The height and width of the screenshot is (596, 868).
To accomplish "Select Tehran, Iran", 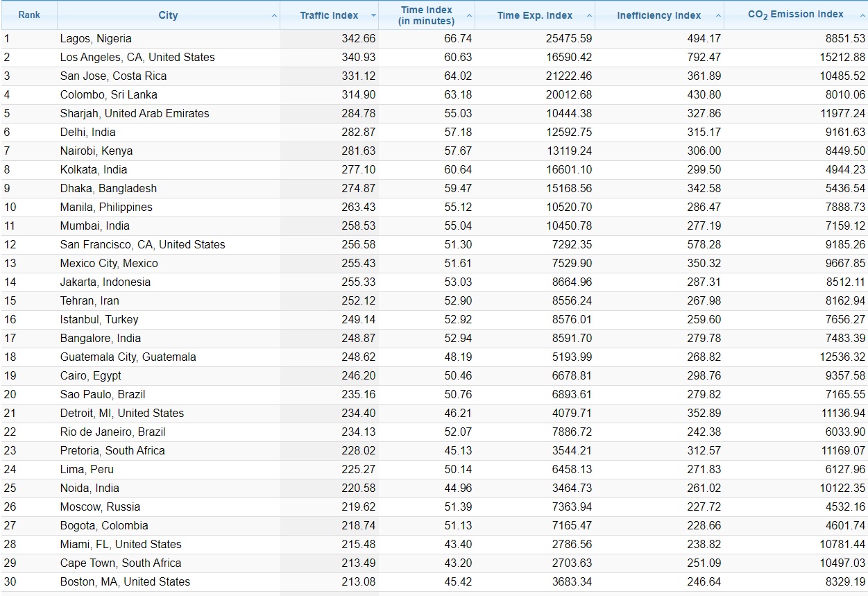I will pos(90,300).
